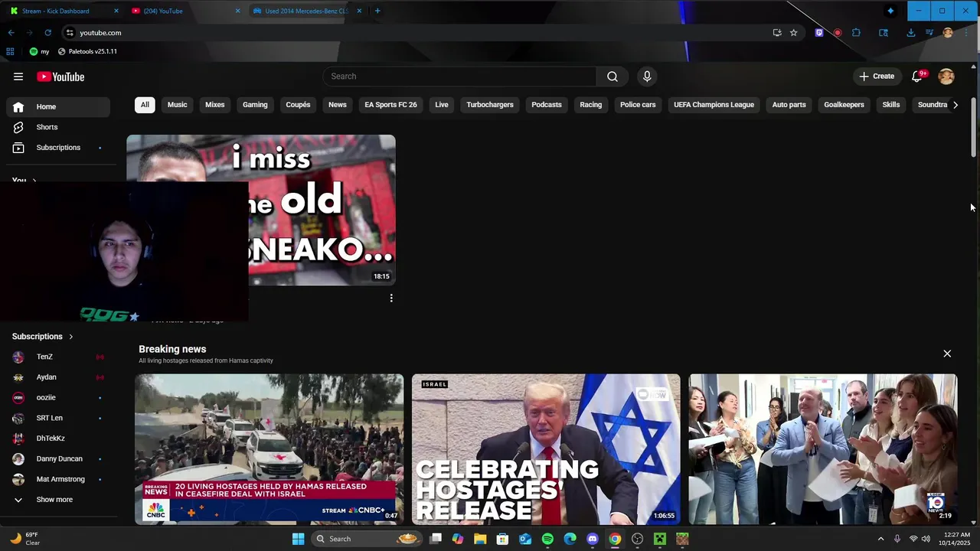Viewport: 980px width, 551px height.
Task: Open File Explorer from the taskbar
Action: coord(480,539)
